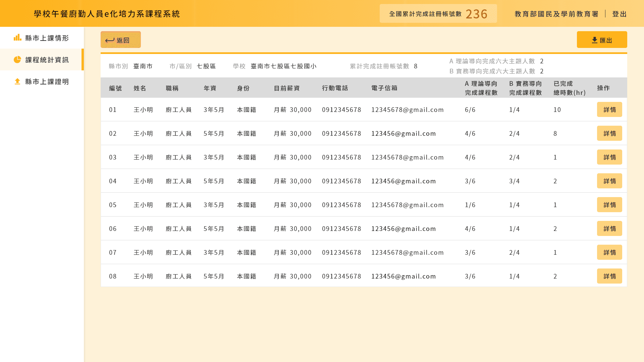This screenshot has height=362, width=644.
Task: Click 電子信箱 column header
Action: (x=384, y=88)
